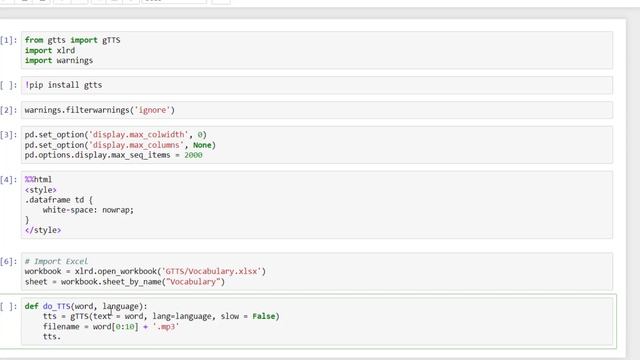Click the 'workbook = xlrd.open_workbook' line
640x360 pixels.
[x=145, y=271]
